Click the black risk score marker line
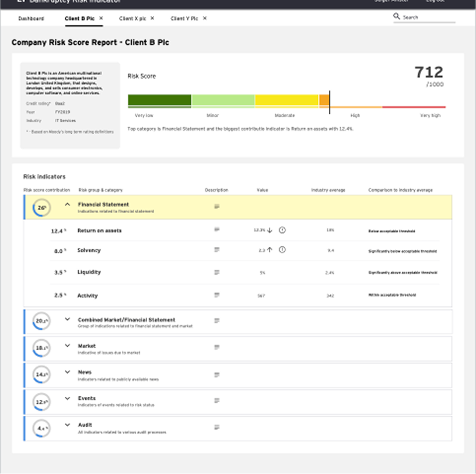Image resolution: width=476 pixels, height=474 pixels. 330,102
